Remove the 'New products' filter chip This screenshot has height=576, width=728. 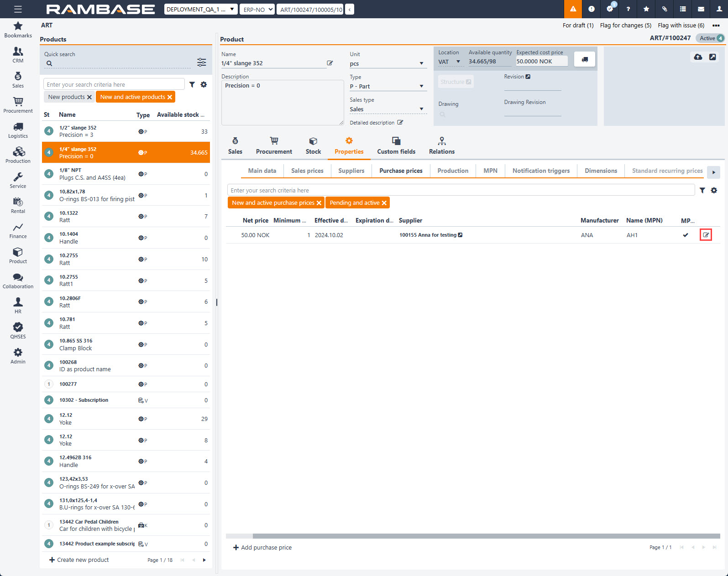(x=89, y=97)
